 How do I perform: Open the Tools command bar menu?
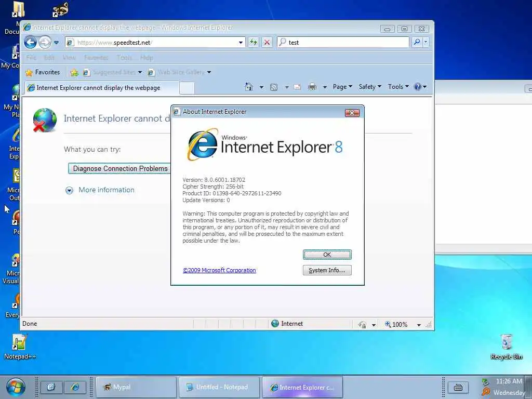(x=398, y=87)
